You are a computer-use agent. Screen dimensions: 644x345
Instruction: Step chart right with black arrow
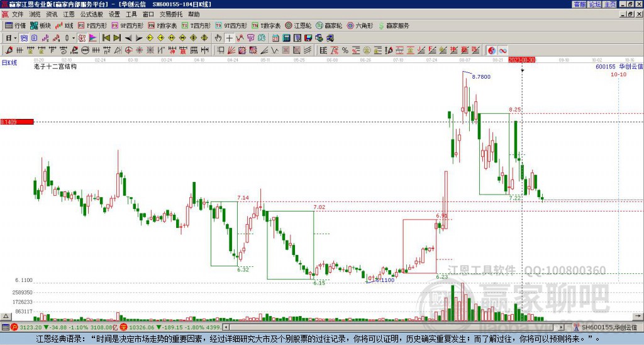139,38
